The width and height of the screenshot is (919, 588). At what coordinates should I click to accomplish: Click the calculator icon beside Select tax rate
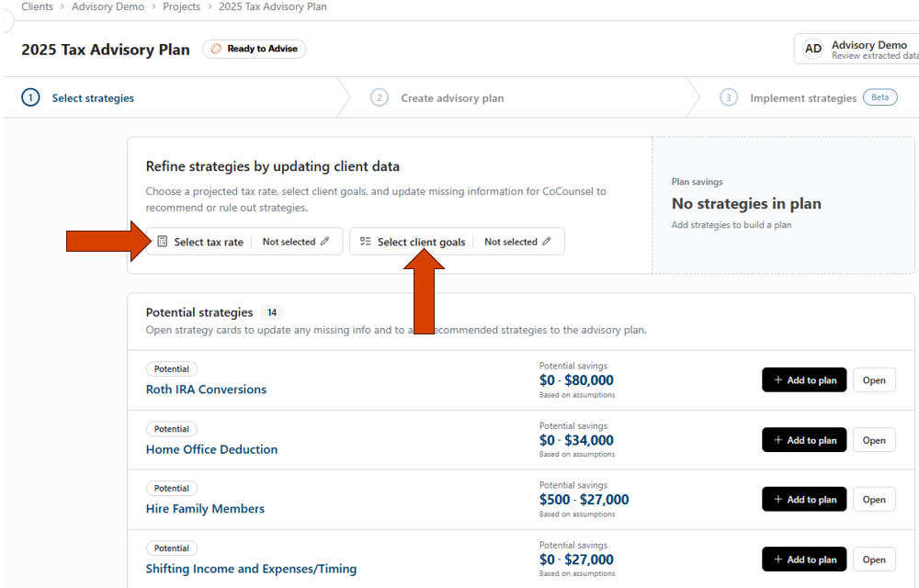[163, 242]
